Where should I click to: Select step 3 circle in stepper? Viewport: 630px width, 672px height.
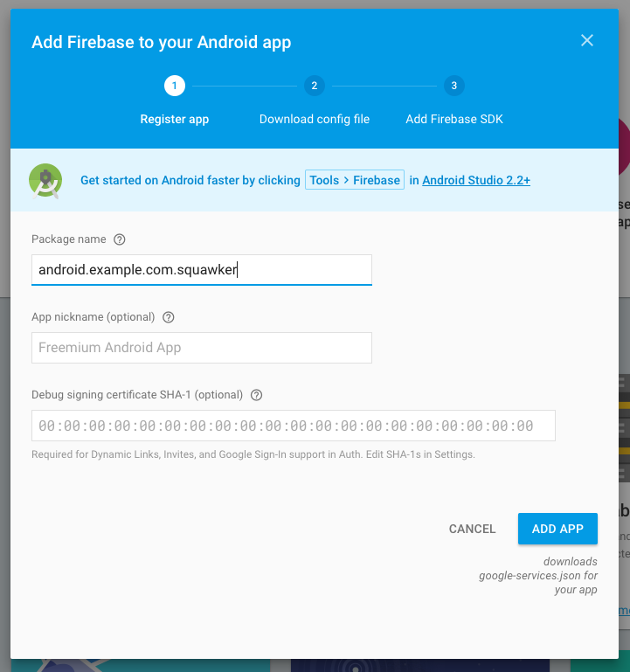453,86
